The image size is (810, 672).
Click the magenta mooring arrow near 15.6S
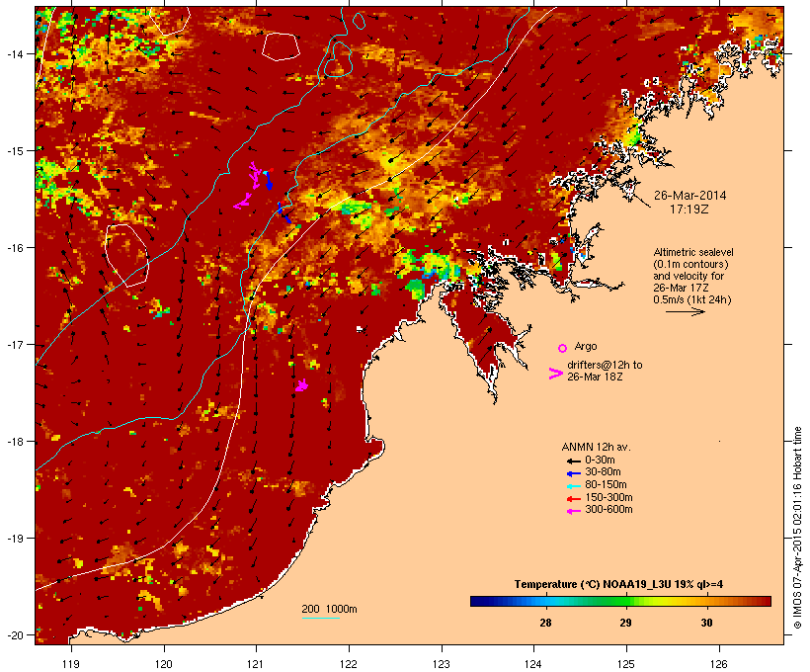point(242,202)
